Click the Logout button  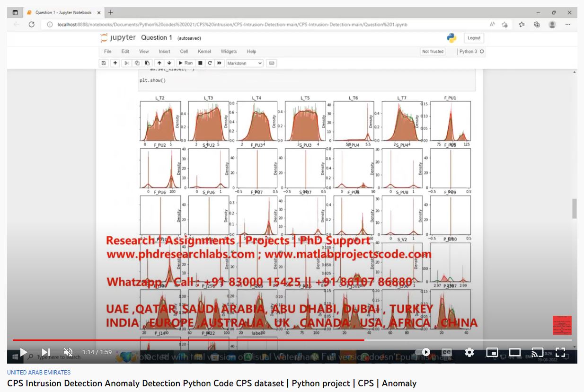click(x=474, y=38)
